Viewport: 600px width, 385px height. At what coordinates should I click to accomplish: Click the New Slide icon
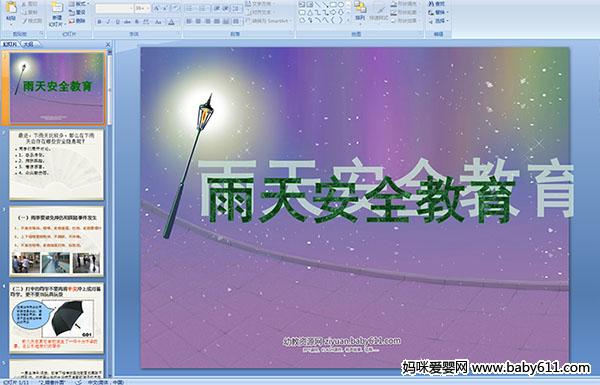click(57, 9)
